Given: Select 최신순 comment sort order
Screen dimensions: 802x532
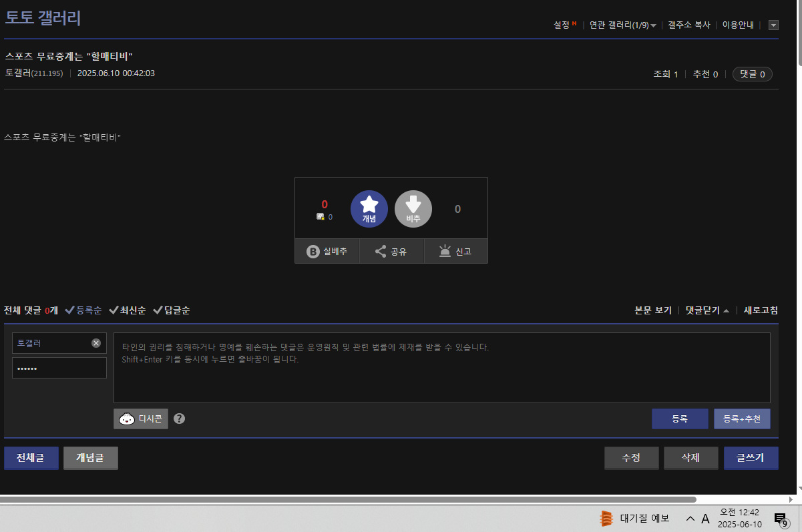Looking at the screenshot, I should 128,310.
